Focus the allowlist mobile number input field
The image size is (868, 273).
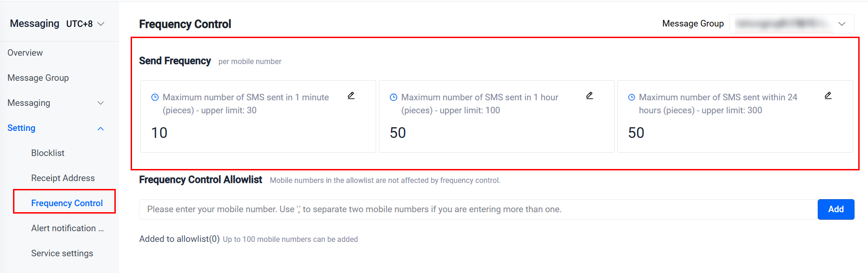478,209
